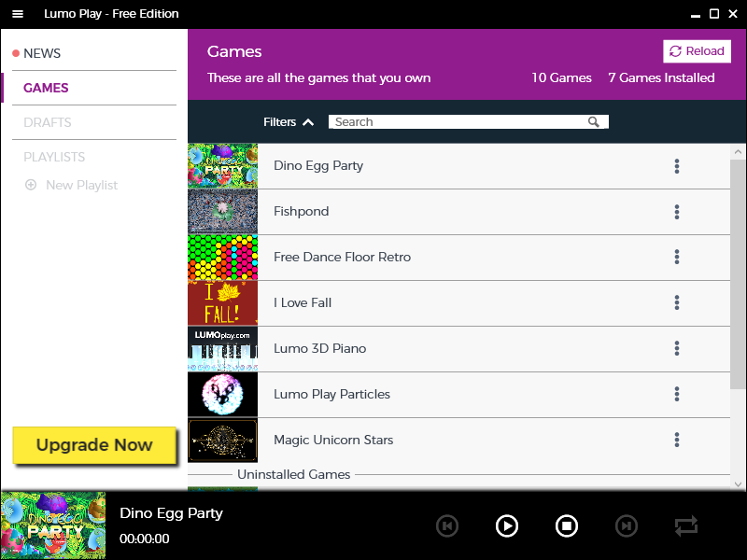Skip to next game in player bar
The width and height of the screenshot is (747, 560).
click(x=627, y=526)
